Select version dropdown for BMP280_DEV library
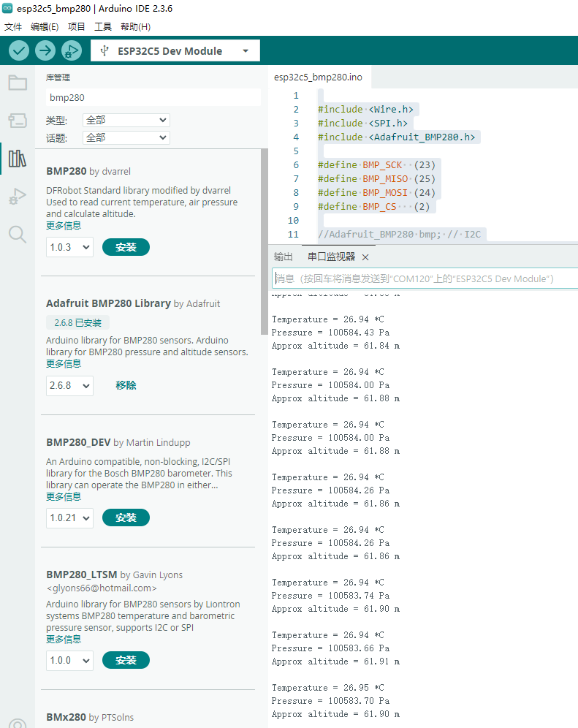The height and width of the screenshot is (728, 578). coord(69,518)
